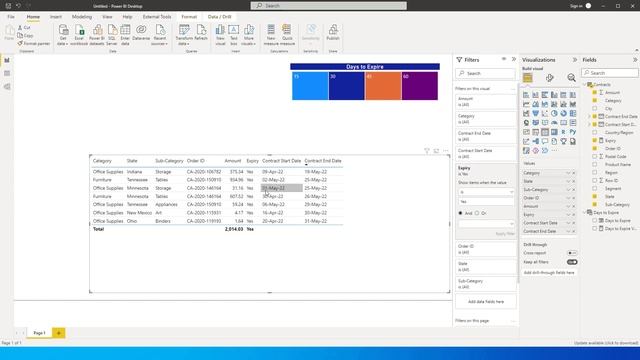Select the Or radio button
The image size is (640, 360).
(477, 213)
